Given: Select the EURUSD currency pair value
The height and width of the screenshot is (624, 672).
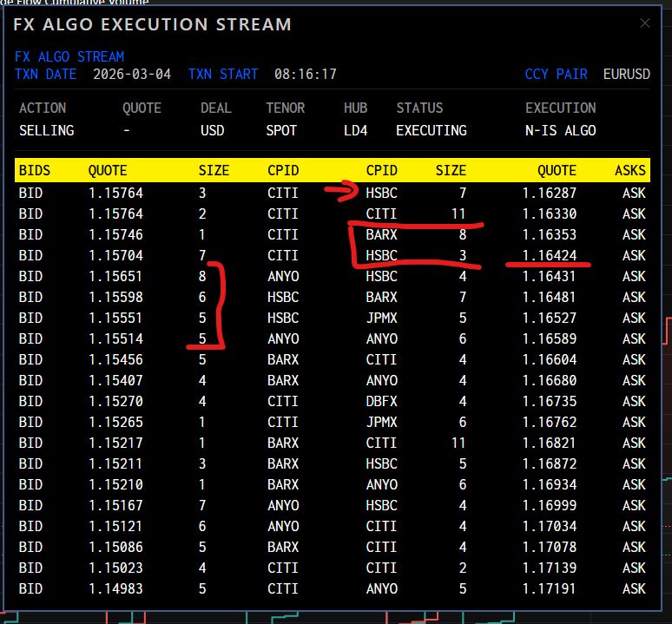Looking at the screenshot, I should click(x=626, y=75).
